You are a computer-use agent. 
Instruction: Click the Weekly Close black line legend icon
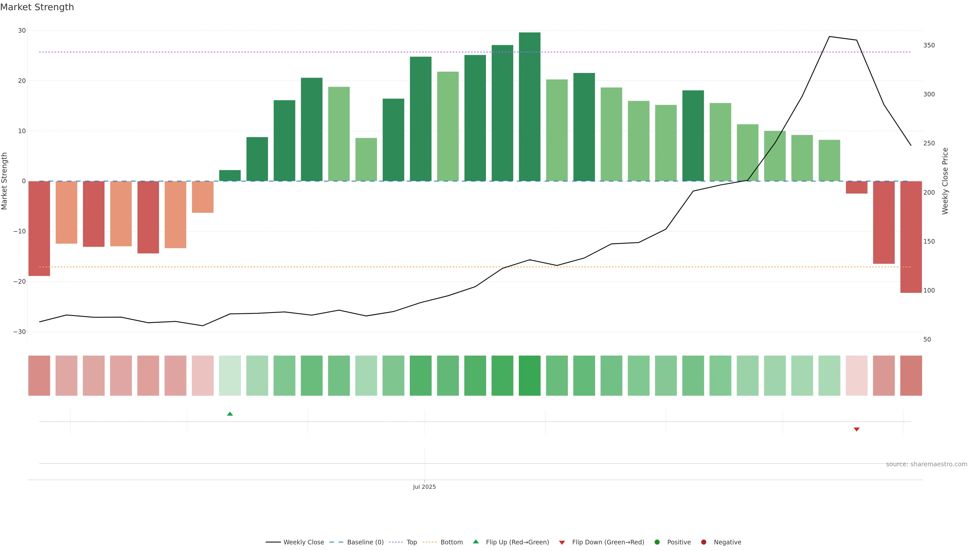(x=273, y=542)
